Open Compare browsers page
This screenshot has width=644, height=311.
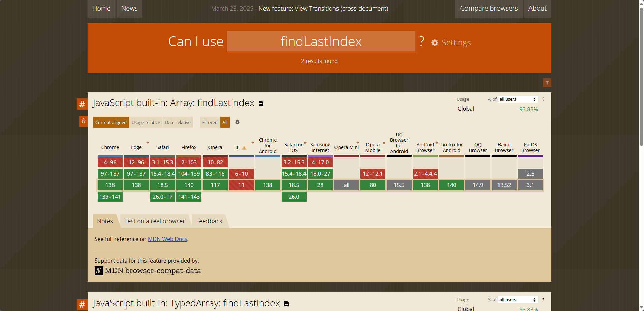(489, 8)
